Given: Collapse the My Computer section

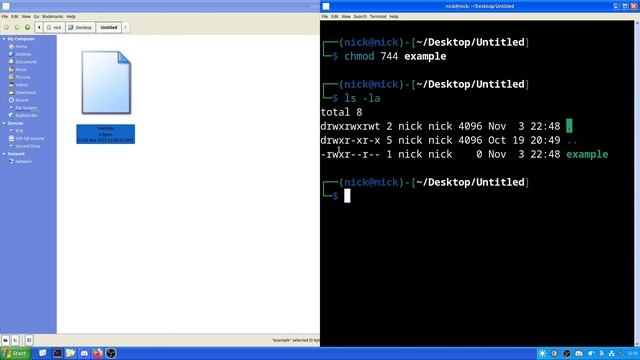Looking at the screenshot, I should point(4,39).
